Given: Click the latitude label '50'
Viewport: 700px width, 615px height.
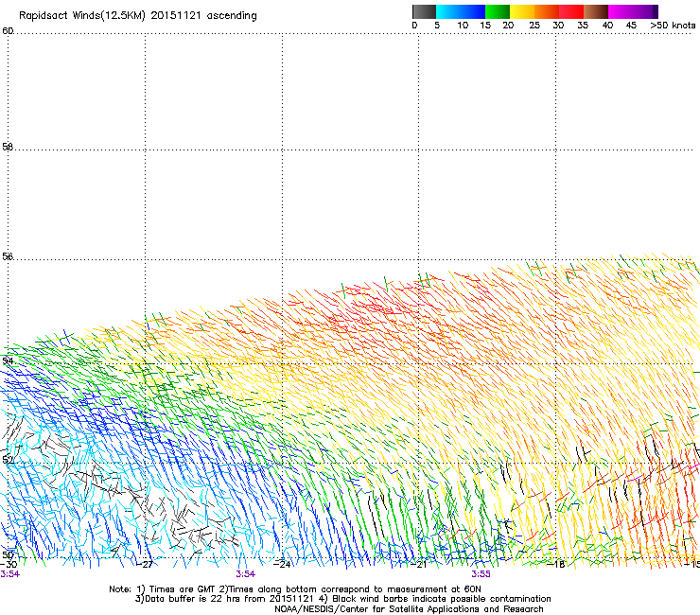Looking at the screenshot, I should pyautogui.click(x=8, y=554).
